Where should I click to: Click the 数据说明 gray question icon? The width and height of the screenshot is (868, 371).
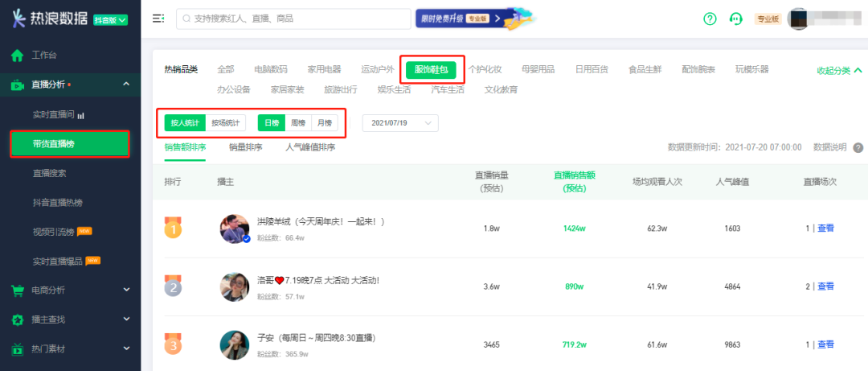[858, 147]
